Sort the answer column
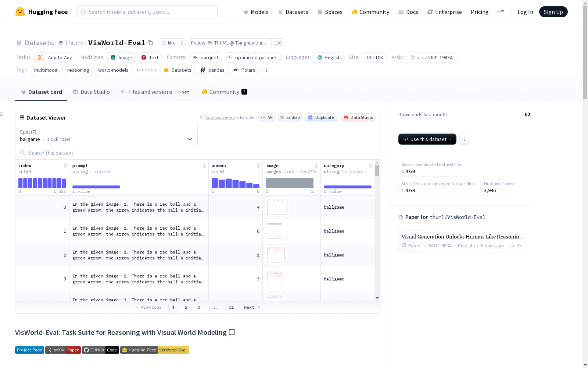The width and height of the screenshot is (588, 368). (x=258, y=166)
